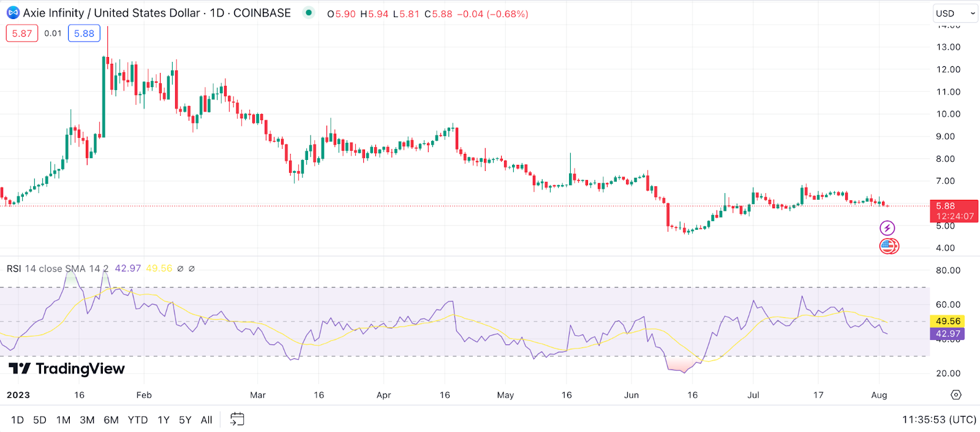The width and height of the screenshot is (980, 432).
Task: Select the 5D time range
Action: (x=40, y=420)
